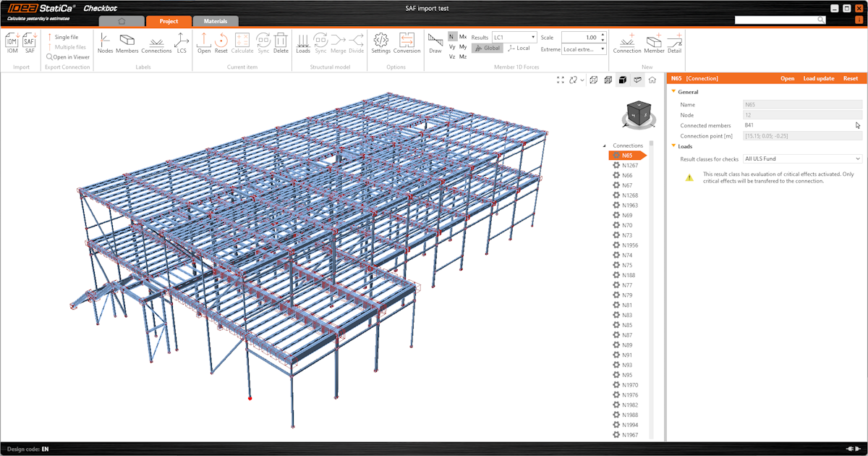Screen dimensions: 868x456
Task: Switch to the Project tab
Action: point(169,21)
